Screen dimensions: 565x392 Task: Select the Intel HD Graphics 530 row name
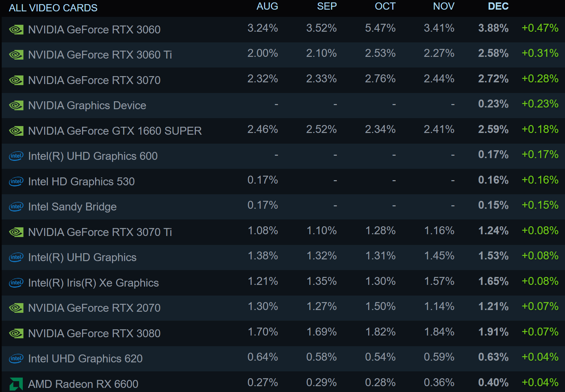tap(81, 182)
